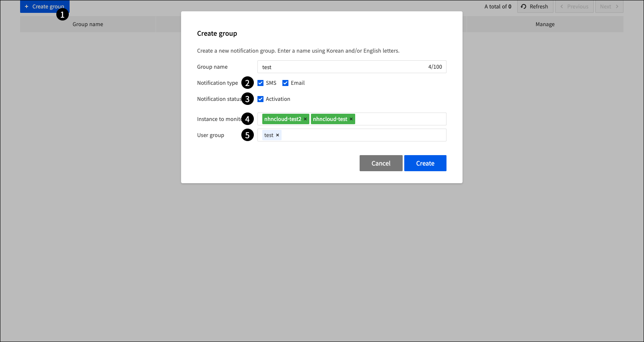Click the Refresh button
The height and width of the screenshot is (342, 644).
535,6
